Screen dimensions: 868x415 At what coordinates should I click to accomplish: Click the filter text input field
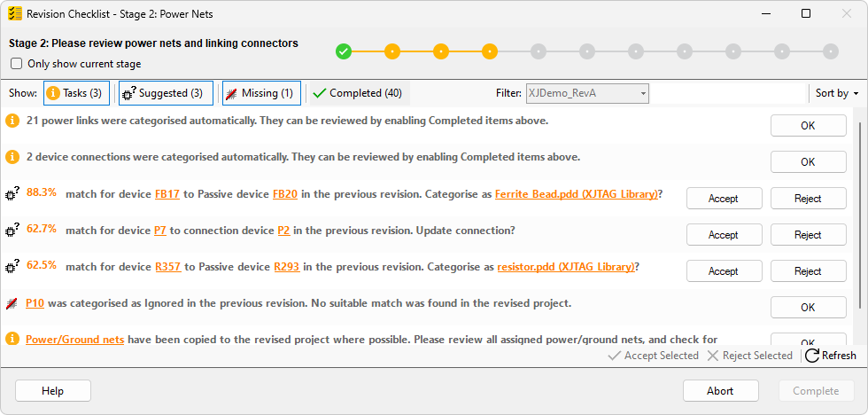[x=726, y=93]
